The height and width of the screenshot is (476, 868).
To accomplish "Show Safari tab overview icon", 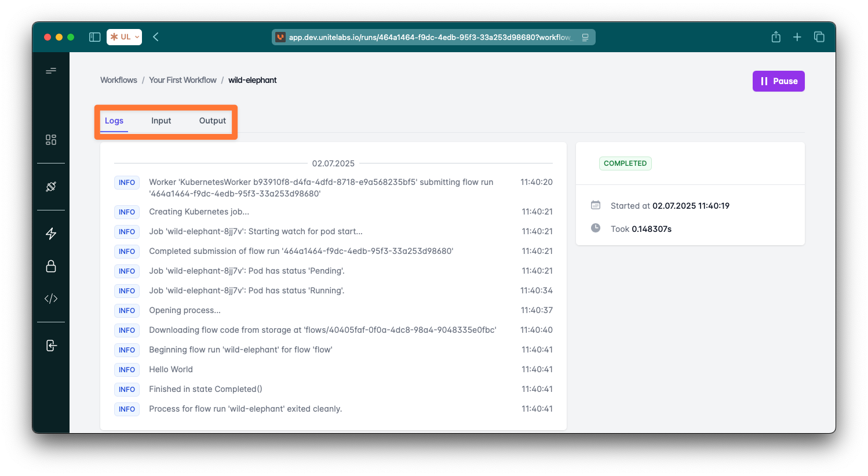I will click(819, 37).
